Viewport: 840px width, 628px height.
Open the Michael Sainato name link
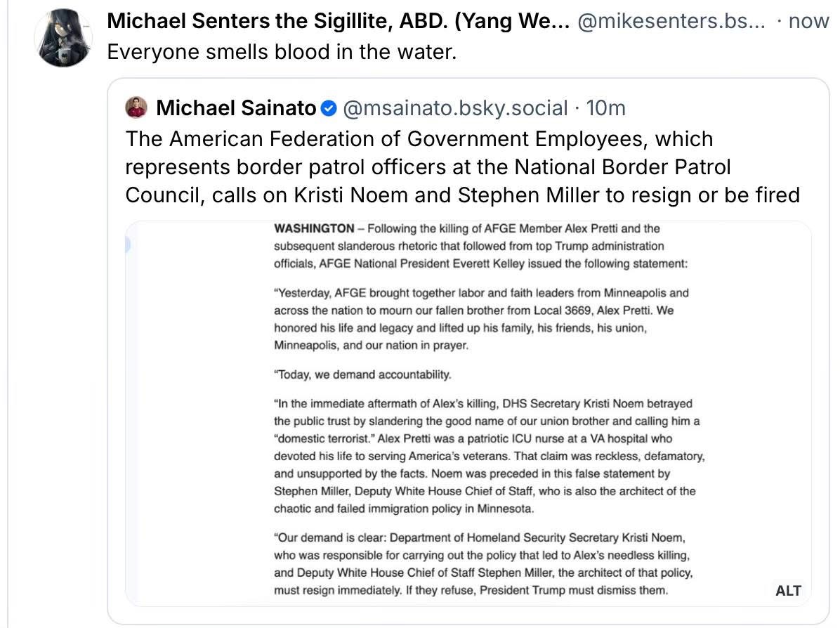[236, 108]
